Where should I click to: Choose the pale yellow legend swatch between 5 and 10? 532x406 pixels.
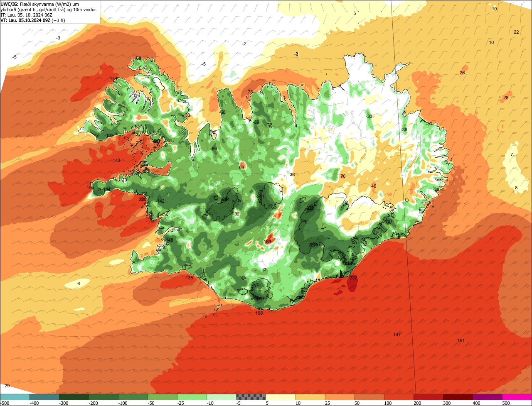pos(281,397)
